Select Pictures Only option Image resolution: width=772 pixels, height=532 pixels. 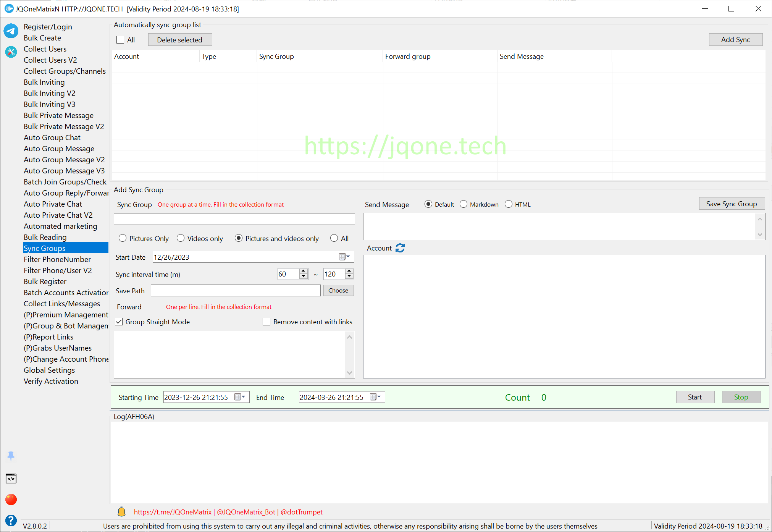coord(123,238)
